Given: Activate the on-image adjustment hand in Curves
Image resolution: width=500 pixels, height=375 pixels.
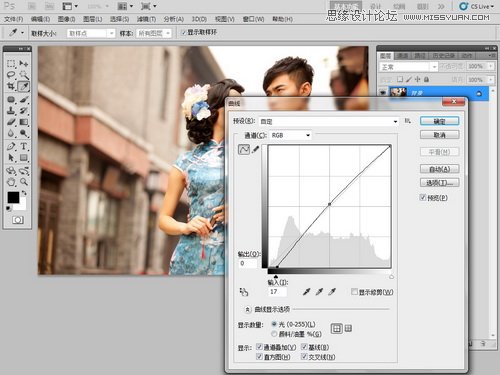Looking at the screenshot, I should point(244,292).
